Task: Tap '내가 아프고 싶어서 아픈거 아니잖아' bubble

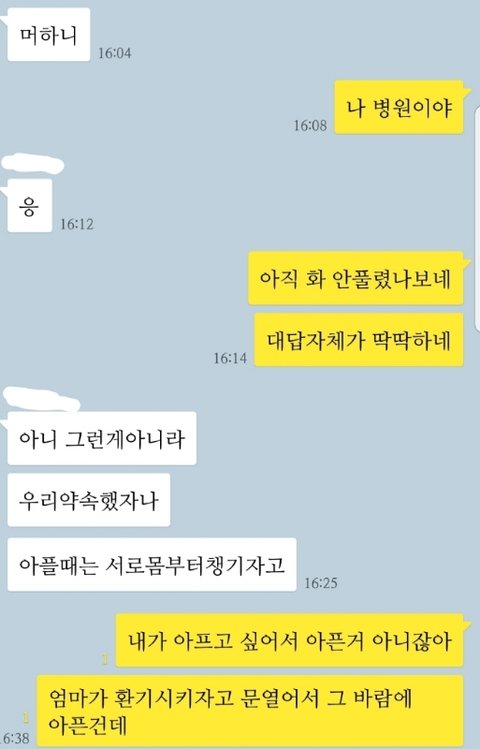Action: (x=289, y=640)
